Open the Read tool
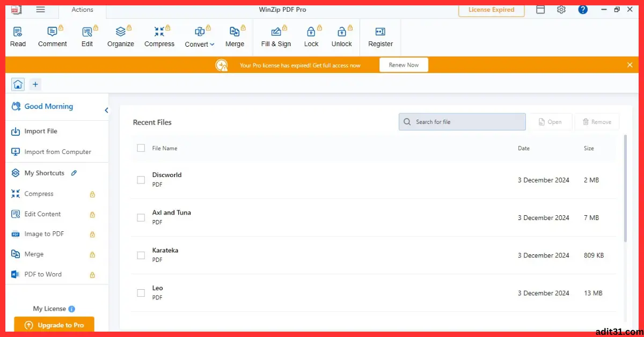Image resolution: width=644 pixels, height=337 pixels. [18, 37]
